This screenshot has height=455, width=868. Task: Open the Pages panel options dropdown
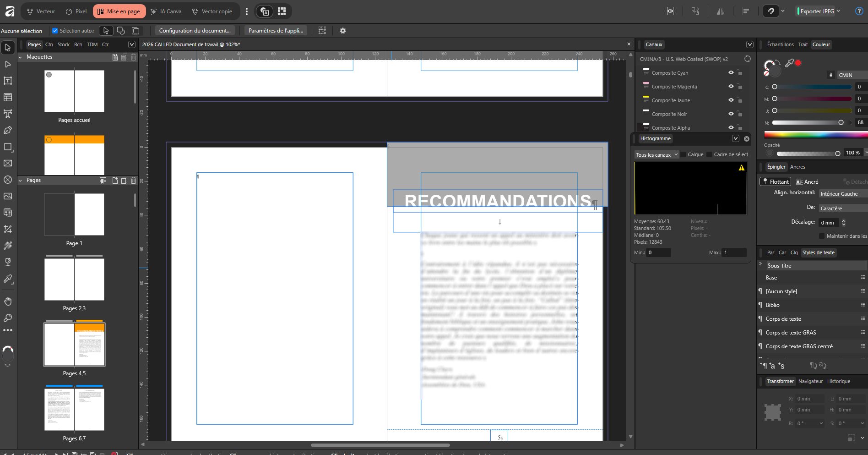coord(132,44)
